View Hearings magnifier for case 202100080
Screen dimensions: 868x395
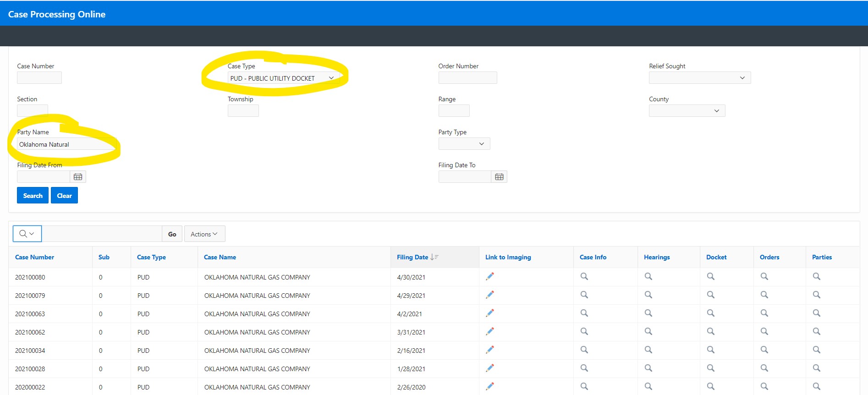(648, 276)
